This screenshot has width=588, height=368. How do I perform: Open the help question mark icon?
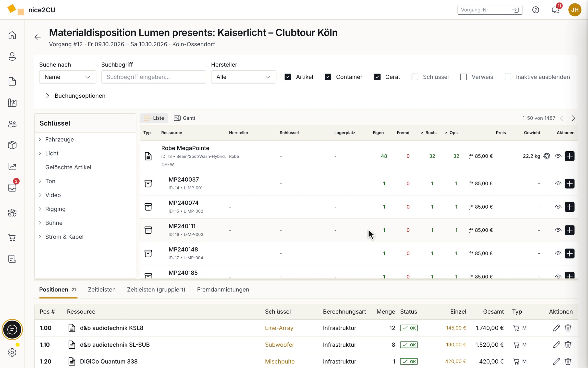click(536, 10)
